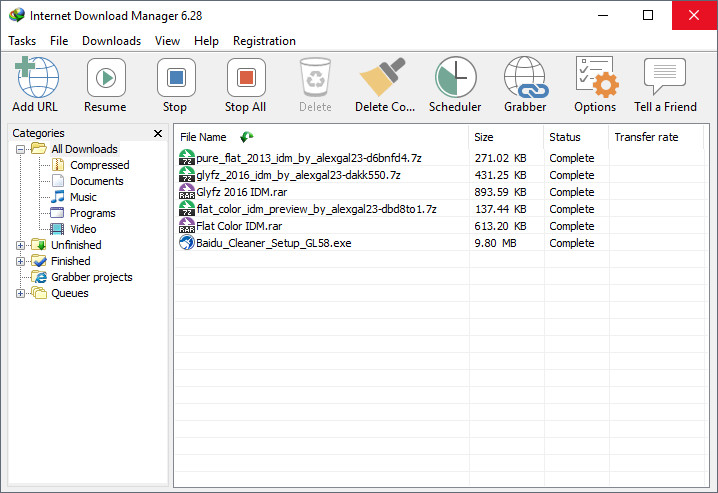Close the Categories panel
The width and height of the screenshot is (718, 493).
click(x=158, y=133)
